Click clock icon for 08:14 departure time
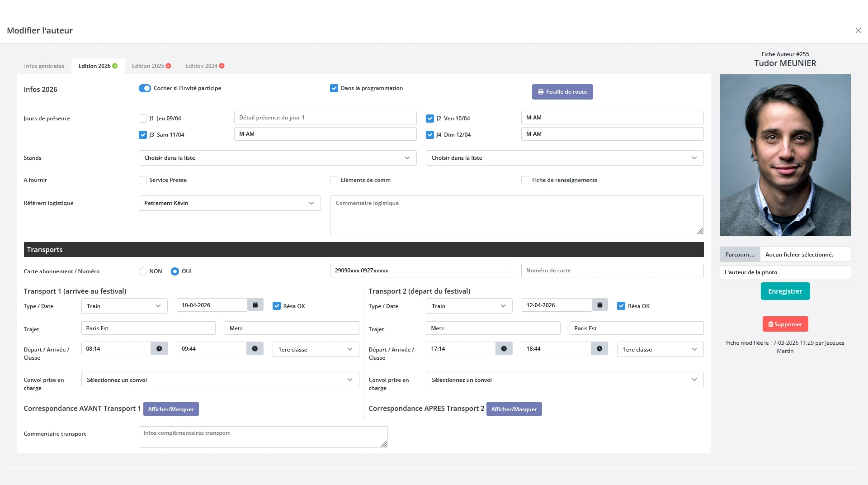This screenshot has height=485, width=868. [159, 349]
